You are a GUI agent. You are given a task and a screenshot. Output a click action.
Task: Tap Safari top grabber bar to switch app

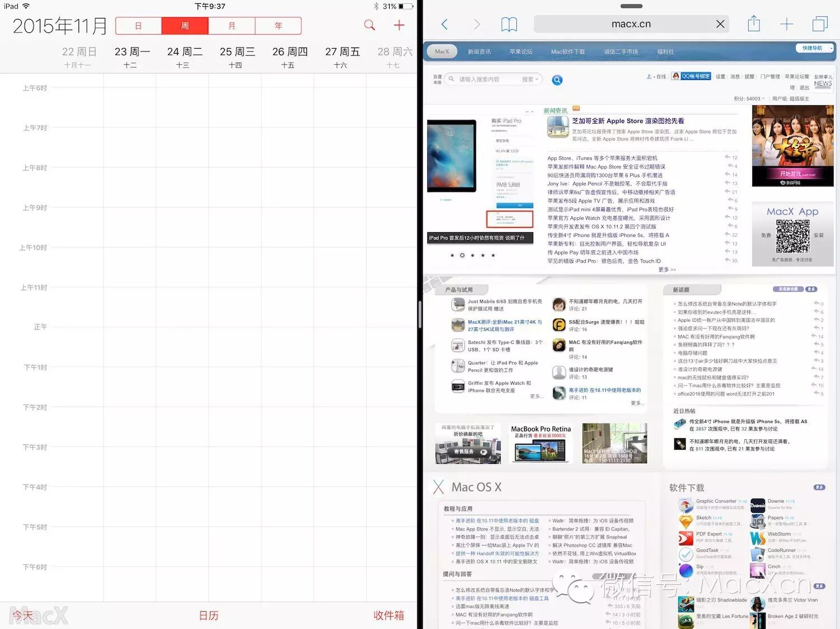[x=631, y=6]
